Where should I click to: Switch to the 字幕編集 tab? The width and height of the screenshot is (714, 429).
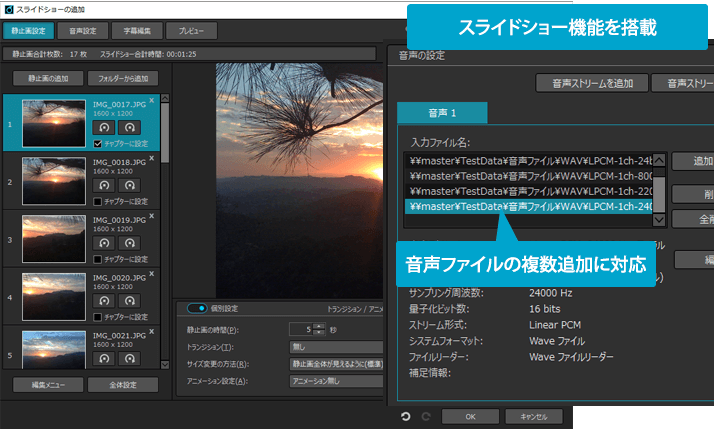[x=137, y=31]
